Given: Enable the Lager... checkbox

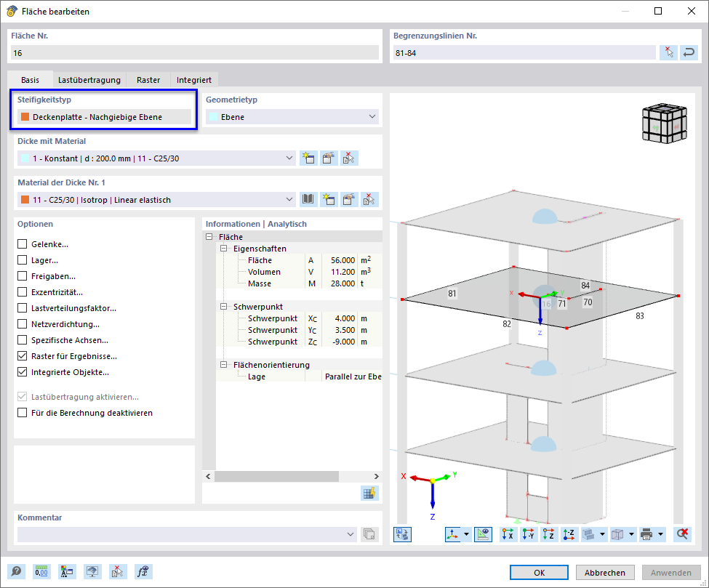Looking at the screenshot, I should [x=22, y=260].
